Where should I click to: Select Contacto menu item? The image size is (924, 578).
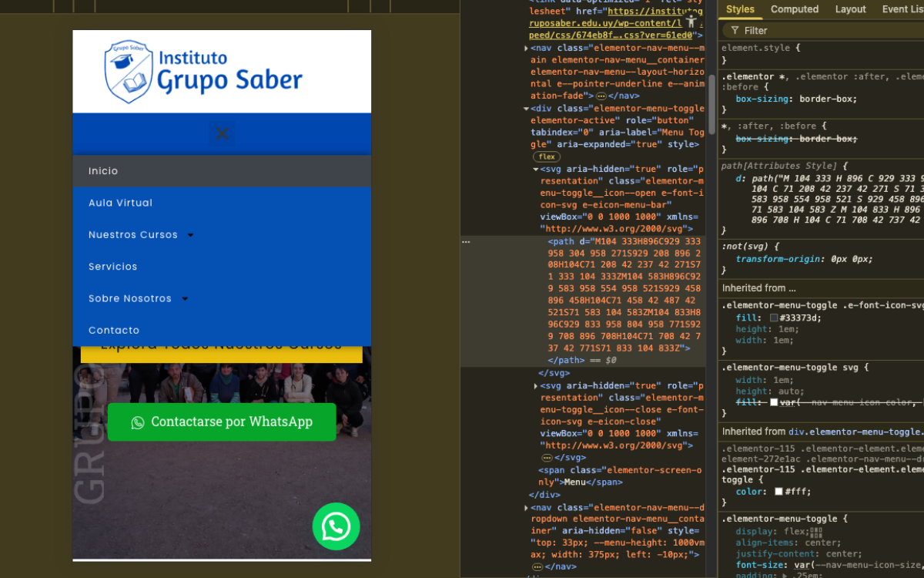click(222, 330)
